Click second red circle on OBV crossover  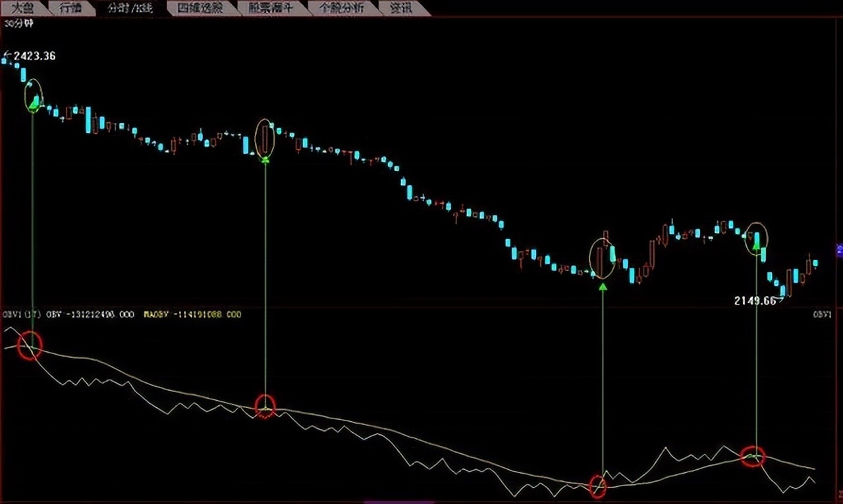tap(265, 407)
